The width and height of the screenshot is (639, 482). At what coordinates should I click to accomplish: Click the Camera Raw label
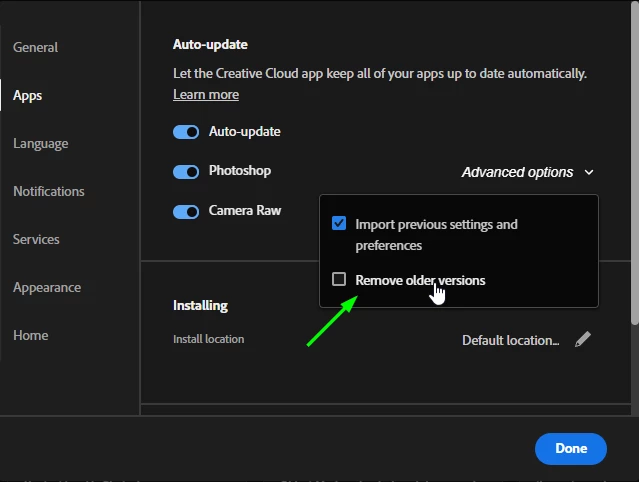click(x=245, y=210)
